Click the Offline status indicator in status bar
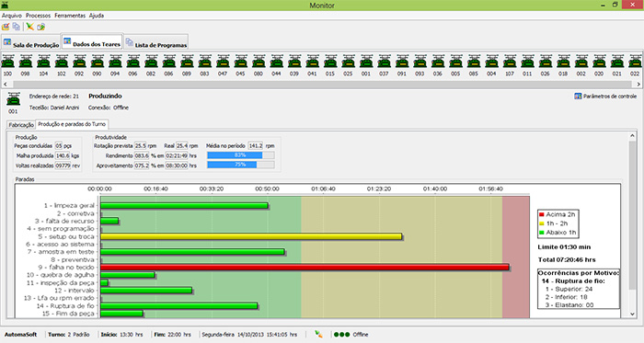644x343 pixels. 351,335
